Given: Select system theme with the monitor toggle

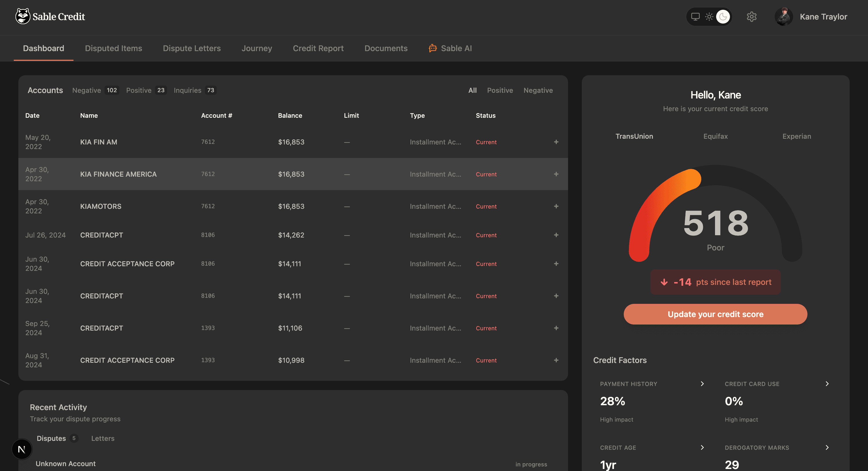Looking at the screenshot, I should (695, 16).
